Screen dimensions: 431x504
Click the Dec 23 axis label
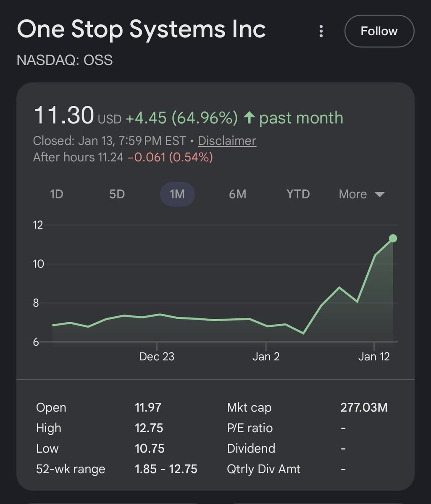(x=157, y=357)
